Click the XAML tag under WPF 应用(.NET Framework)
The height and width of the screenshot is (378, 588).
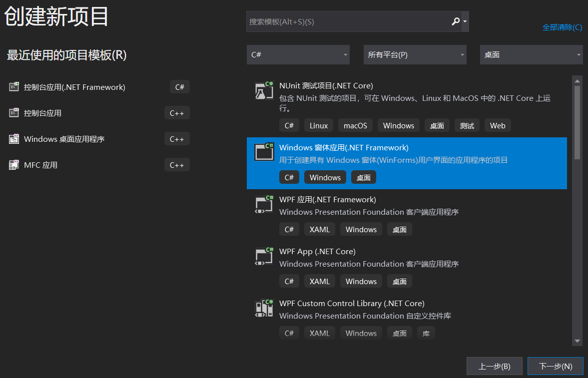(x=320, y=229)
